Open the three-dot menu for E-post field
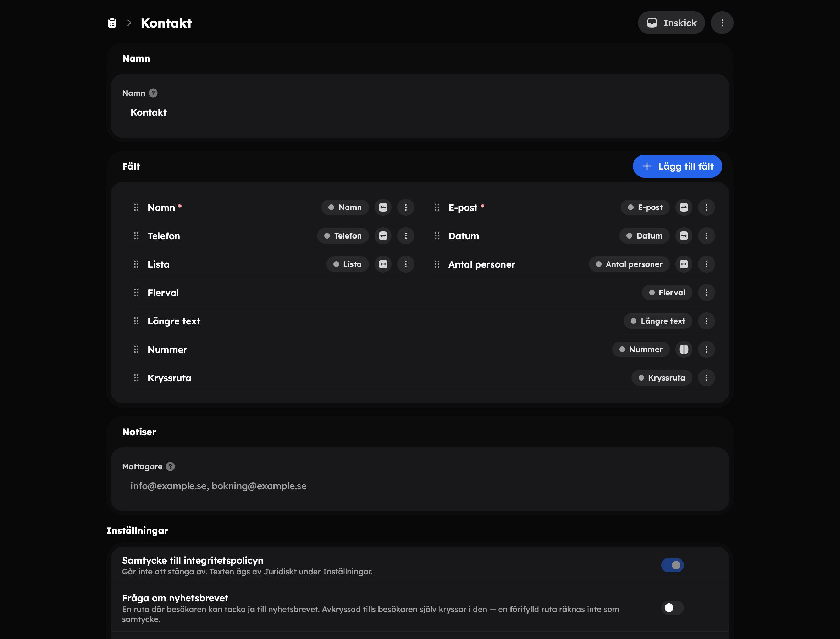Screen dimensions: 840x639 point(707,207)
